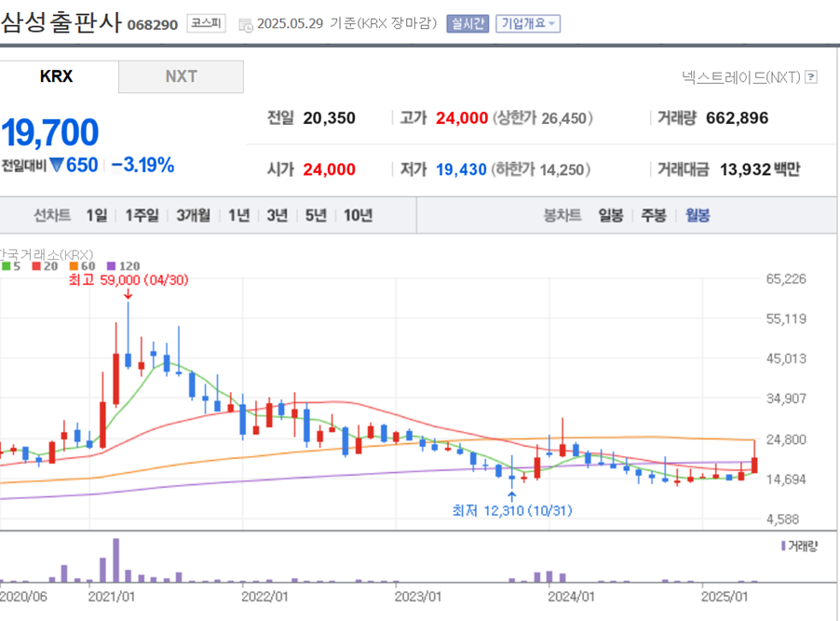Screen dimensions: 840x621
Task: Click the 코스피 market badge
Action: click(x=206, y=23)
